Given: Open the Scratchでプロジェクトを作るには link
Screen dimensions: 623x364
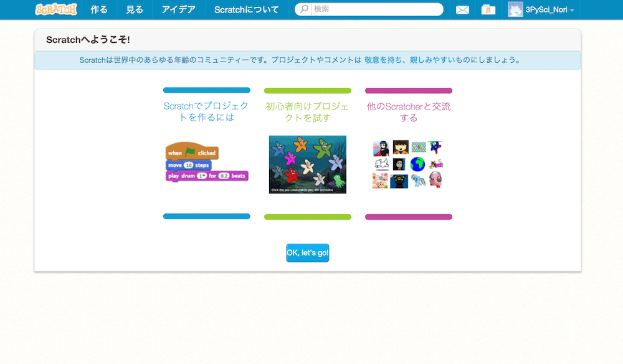Looking at the screenshot, I should tap(206, 111).
